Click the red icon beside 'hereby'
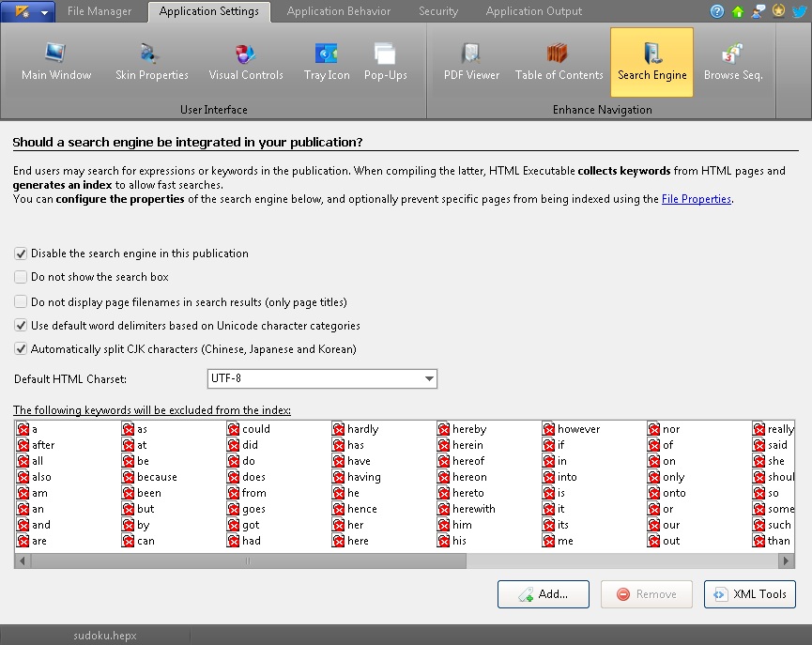 tap(443, 429)
